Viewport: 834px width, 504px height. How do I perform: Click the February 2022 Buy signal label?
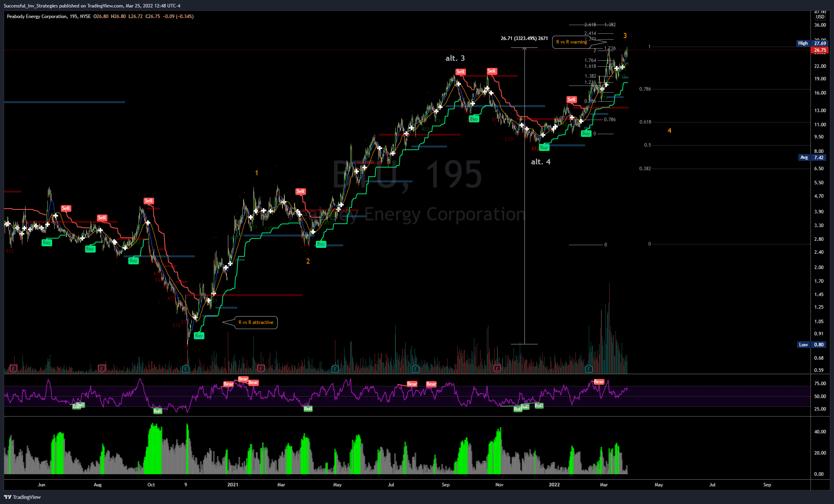point(586,133)
